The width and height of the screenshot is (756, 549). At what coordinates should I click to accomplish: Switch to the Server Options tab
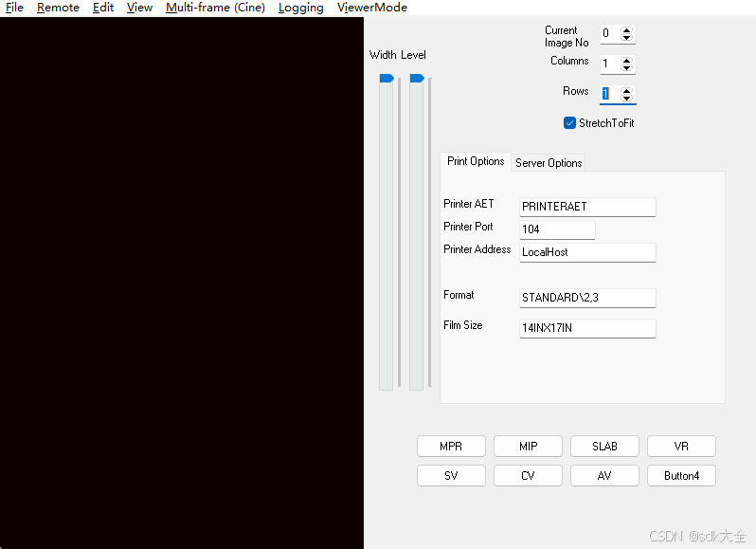coord(549,163)
